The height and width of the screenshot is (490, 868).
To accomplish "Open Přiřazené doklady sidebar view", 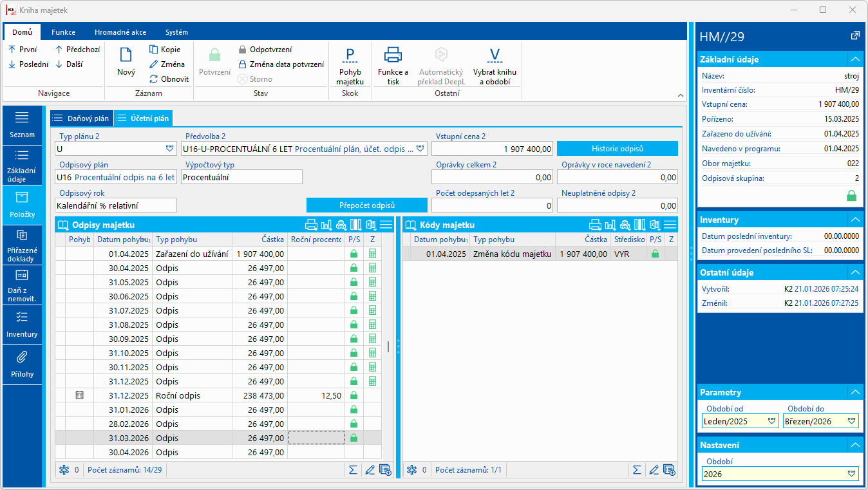I will (x=23, y=245).
